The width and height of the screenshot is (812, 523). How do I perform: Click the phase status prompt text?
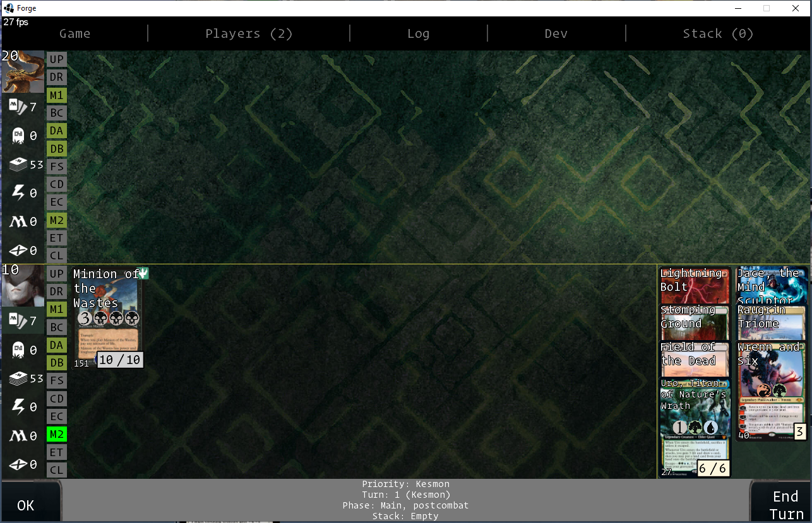tap(406, 500)
